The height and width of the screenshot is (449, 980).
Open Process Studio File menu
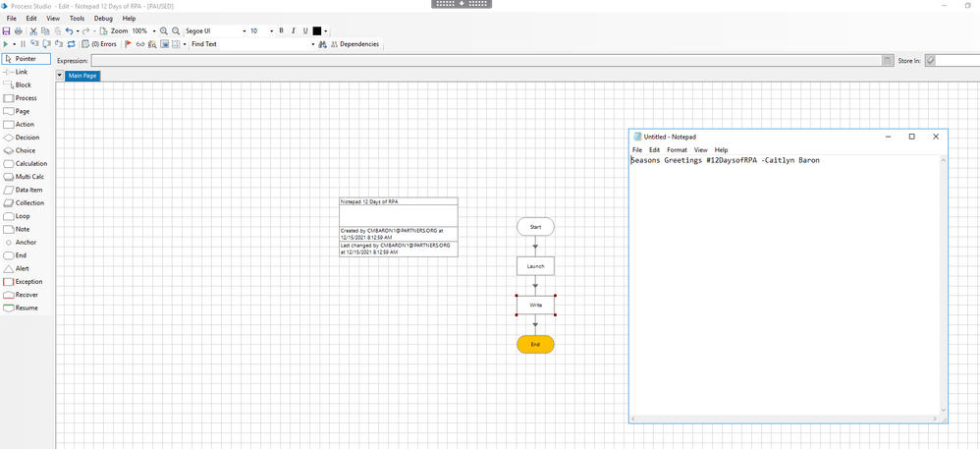click(11, 19)
